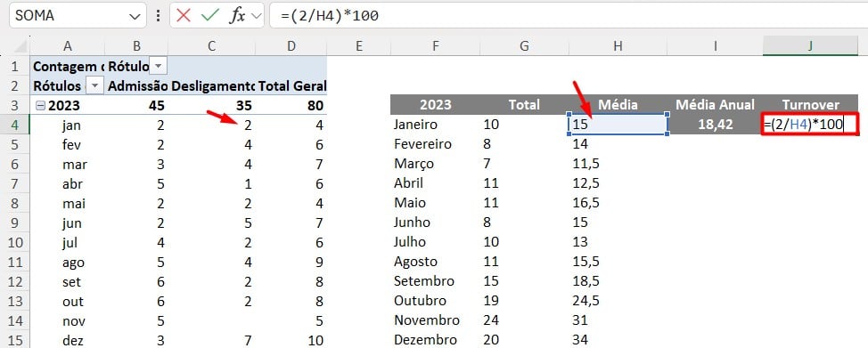Image resolution: width=868 pixels, height=348 pixels.
Task: Click the three-dot name box resize handle
Action: [x=159, y=15]
